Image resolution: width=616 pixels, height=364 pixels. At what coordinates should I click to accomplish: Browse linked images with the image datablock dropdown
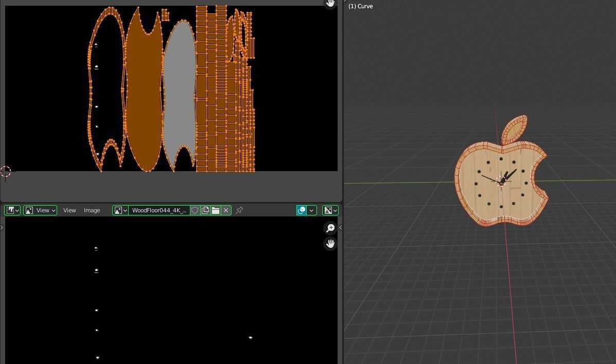tap(120, 210)
